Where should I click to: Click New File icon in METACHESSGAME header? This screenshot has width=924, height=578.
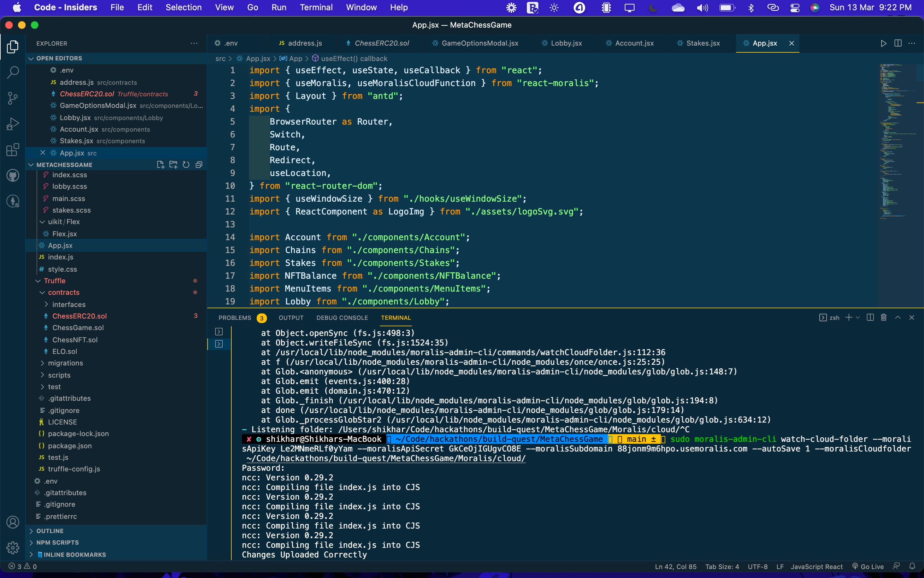(160, 165)
